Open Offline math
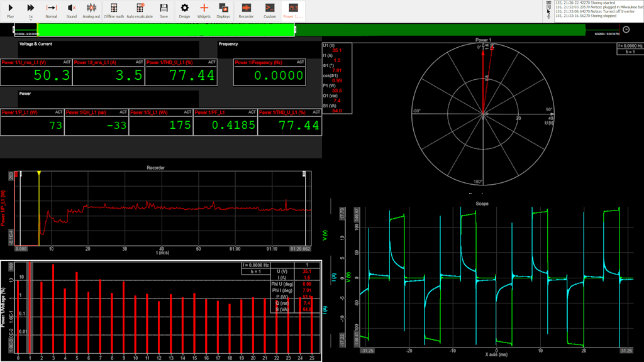The width and height of the screenshot is (644, 362). pyautogui.click(x=114, y=11)
